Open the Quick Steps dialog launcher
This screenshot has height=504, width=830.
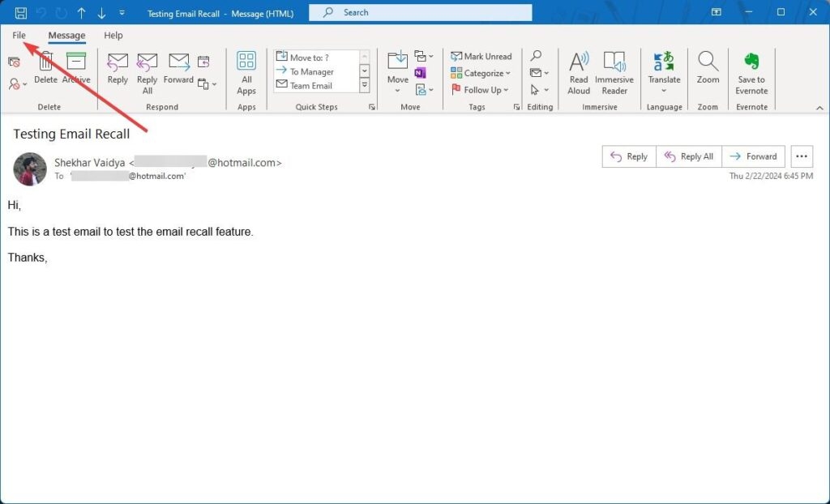[x=372, y=107]
